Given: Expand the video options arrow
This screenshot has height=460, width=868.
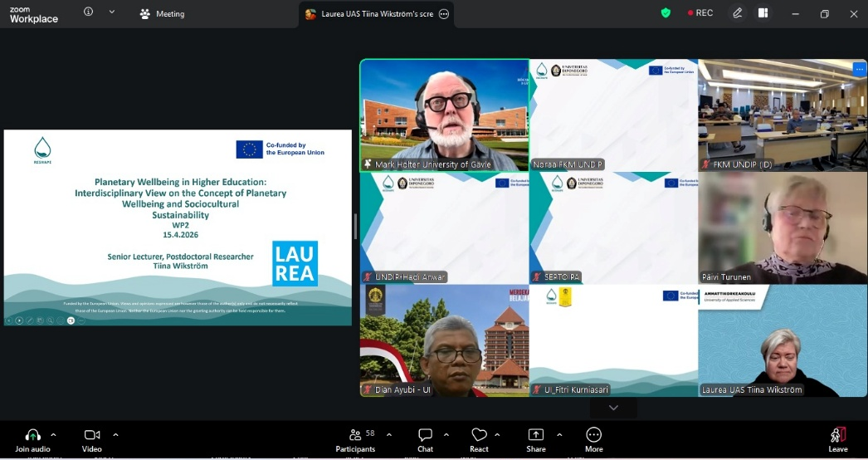Looking at the screenshot, I should [x=115, y=434].
